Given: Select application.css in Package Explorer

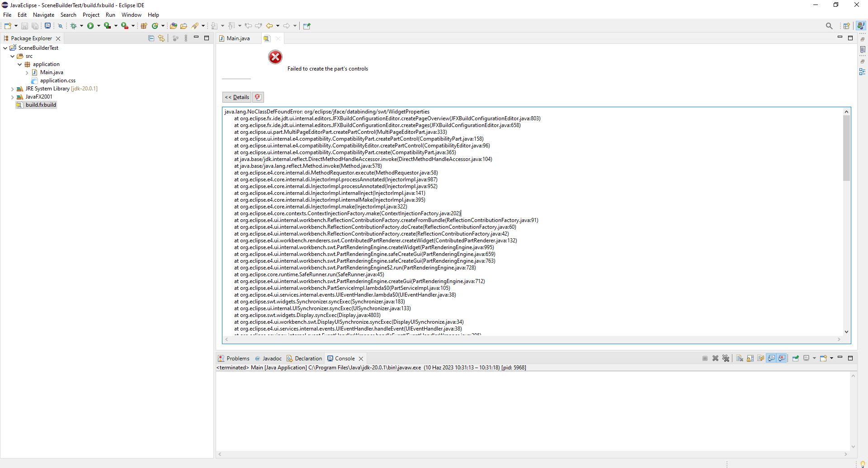Looking at the screenshot, I should [57, 80].
